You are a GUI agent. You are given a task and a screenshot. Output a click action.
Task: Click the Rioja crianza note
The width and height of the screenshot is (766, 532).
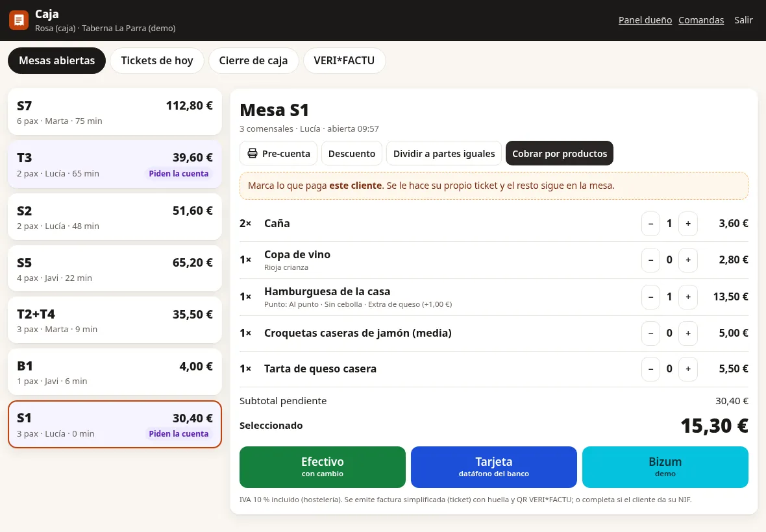(x=286, y=267)
